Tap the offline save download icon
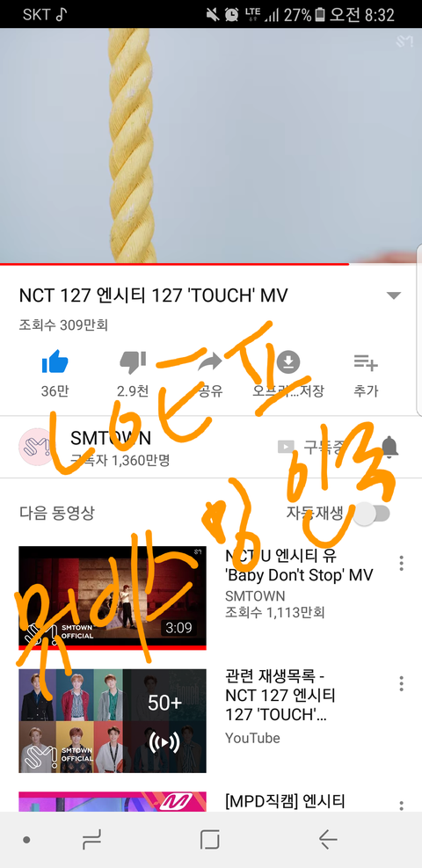The image size is (422, 868). [x=287, y=362]
